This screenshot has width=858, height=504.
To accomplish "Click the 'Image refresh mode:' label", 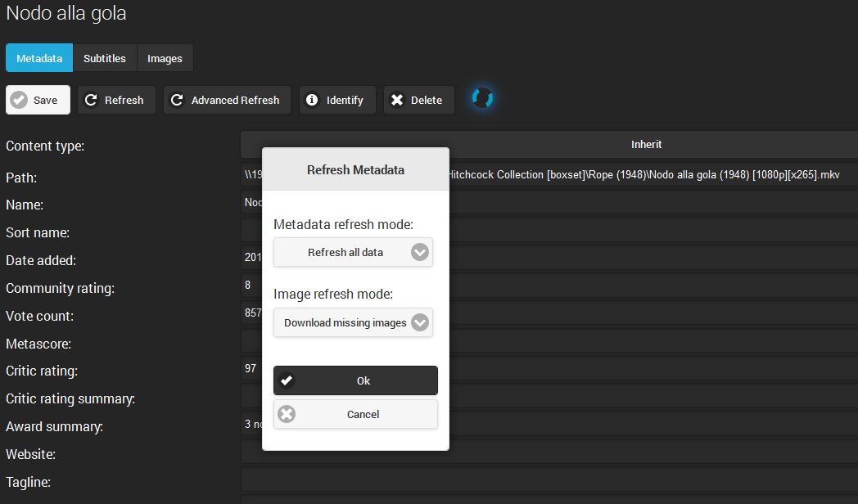I will click(x=333, y=294).
